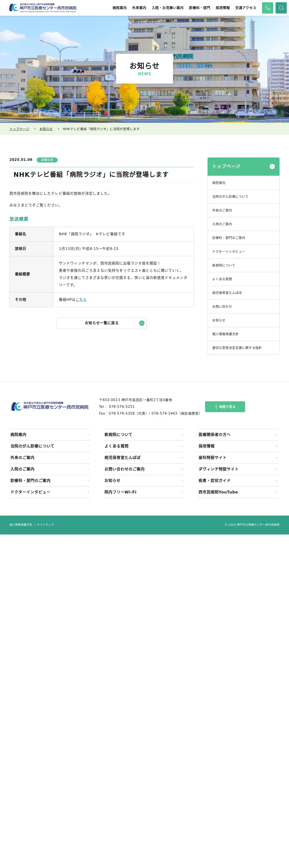Viewport: 289px width, 868px height.
Task: Select 適切な意思決定支援に関する指針 in the sidebar
Action: [x=243, y=348]
